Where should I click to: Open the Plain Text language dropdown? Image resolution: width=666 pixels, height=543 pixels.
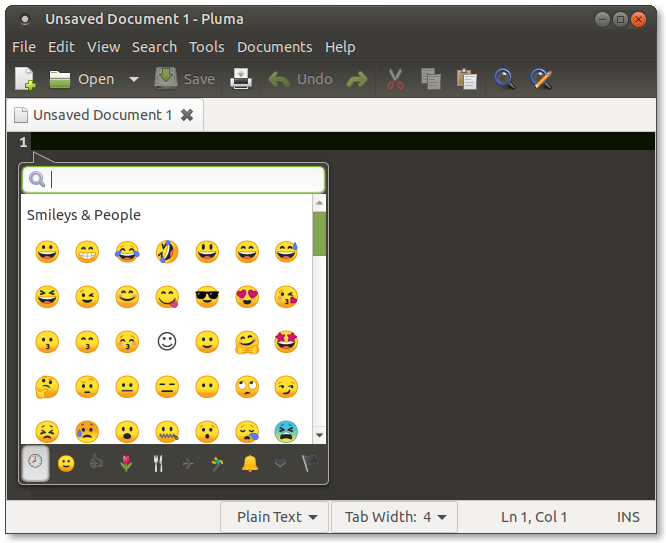[277, 517]
